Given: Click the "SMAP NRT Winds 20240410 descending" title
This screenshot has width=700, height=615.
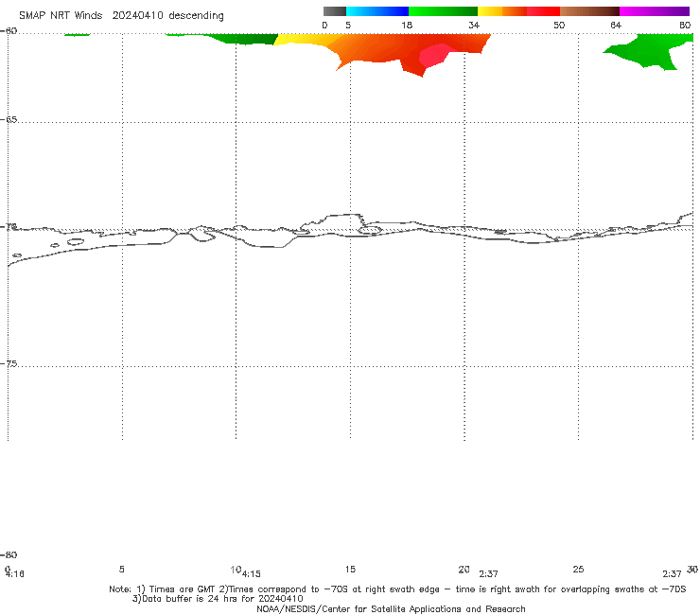Looking at the screenshot, I should [x=121, y=15].
